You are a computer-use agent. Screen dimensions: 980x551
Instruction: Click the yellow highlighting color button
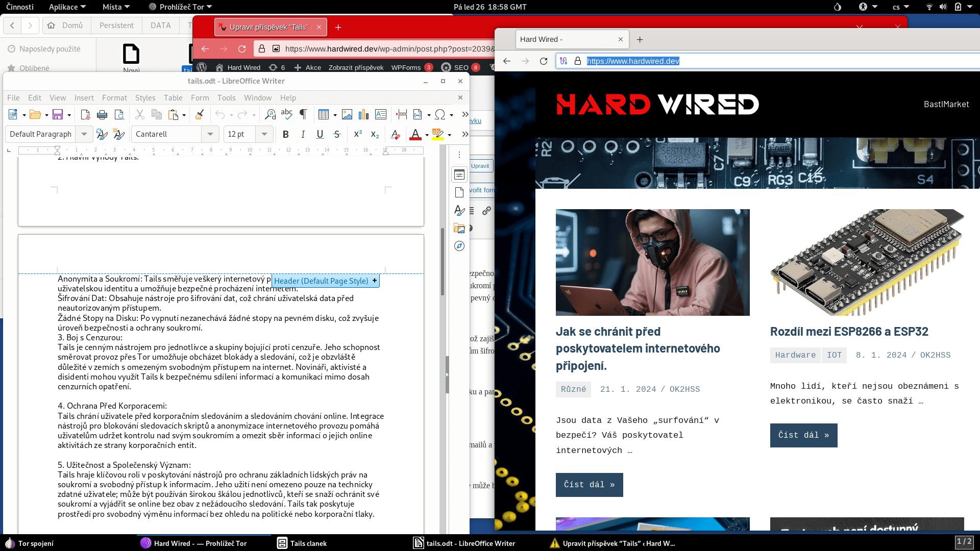tap(437, 134)
